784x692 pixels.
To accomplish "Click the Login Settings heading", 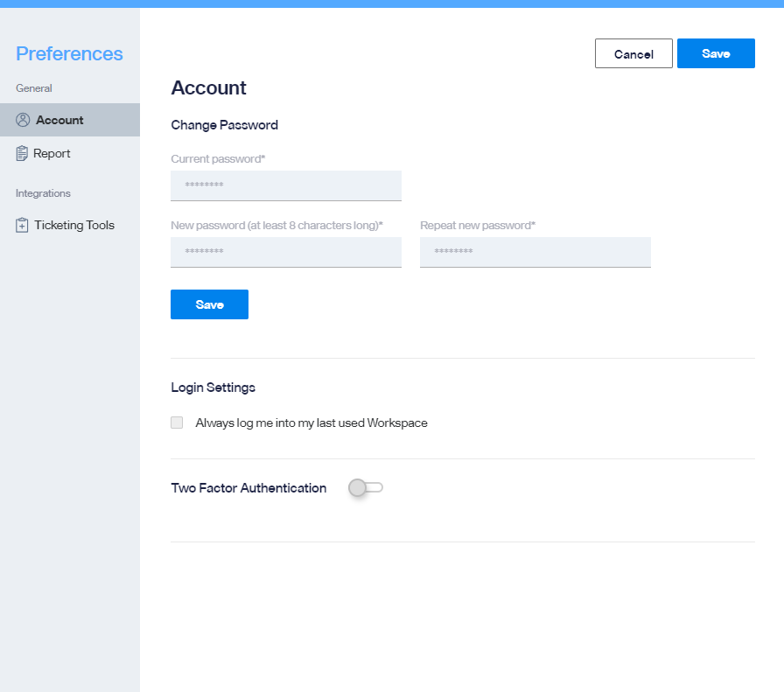I will point(213,388).
